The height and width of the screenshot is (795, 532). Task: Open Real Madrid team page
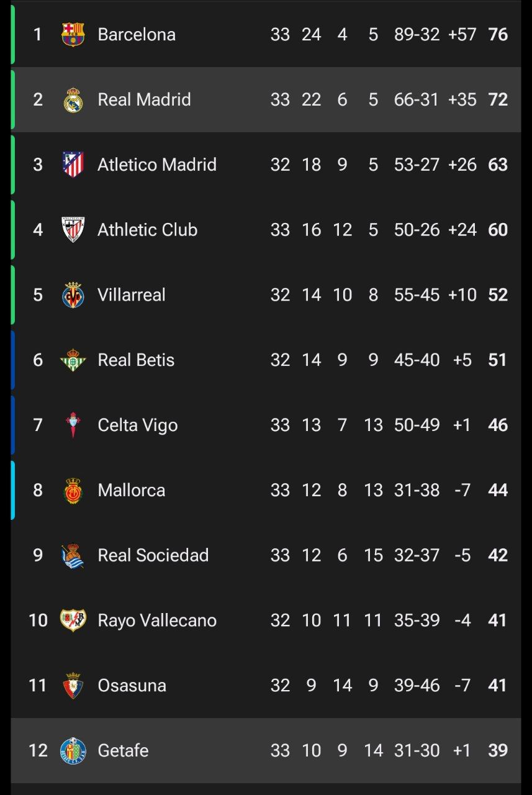[x=144, y=100]
